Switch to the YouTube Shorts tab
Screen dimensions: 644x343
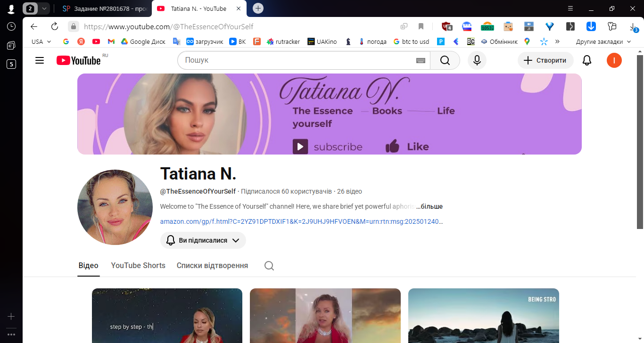(138, 266)
